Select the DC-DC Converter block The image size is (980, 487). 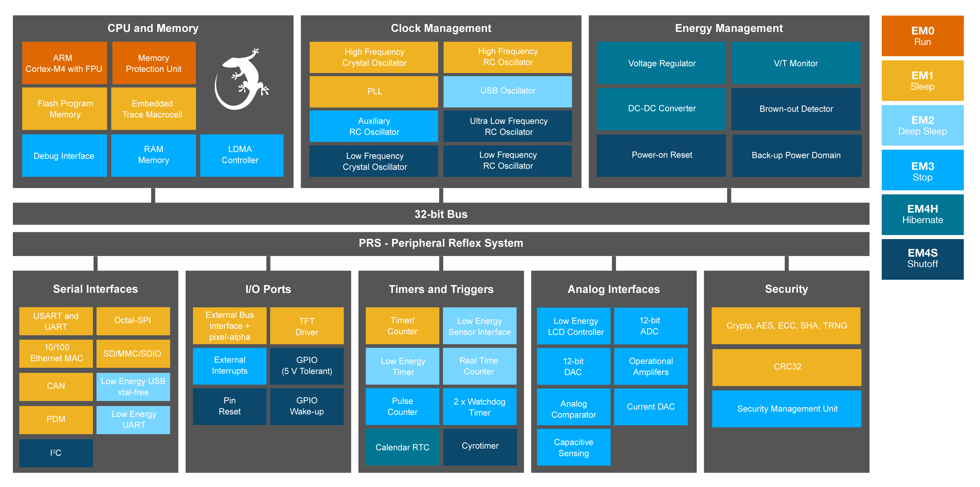661,109
